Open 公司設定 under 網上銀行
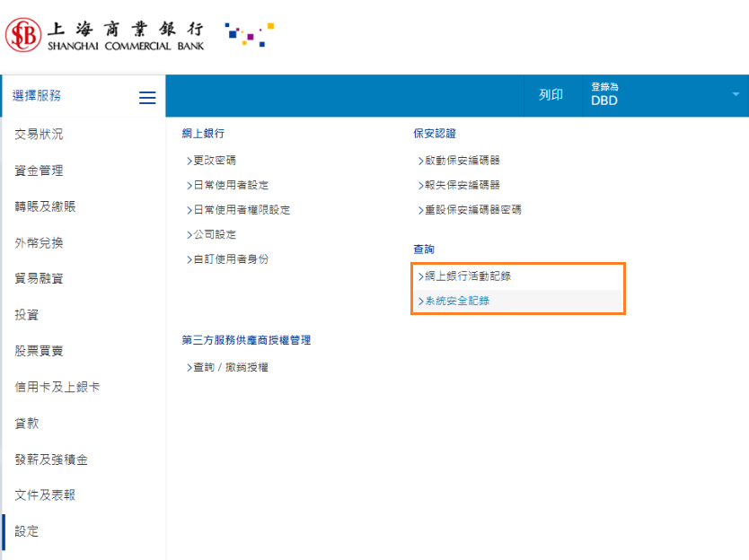Viewport: 749px width, 560px height. coord(214,234)
